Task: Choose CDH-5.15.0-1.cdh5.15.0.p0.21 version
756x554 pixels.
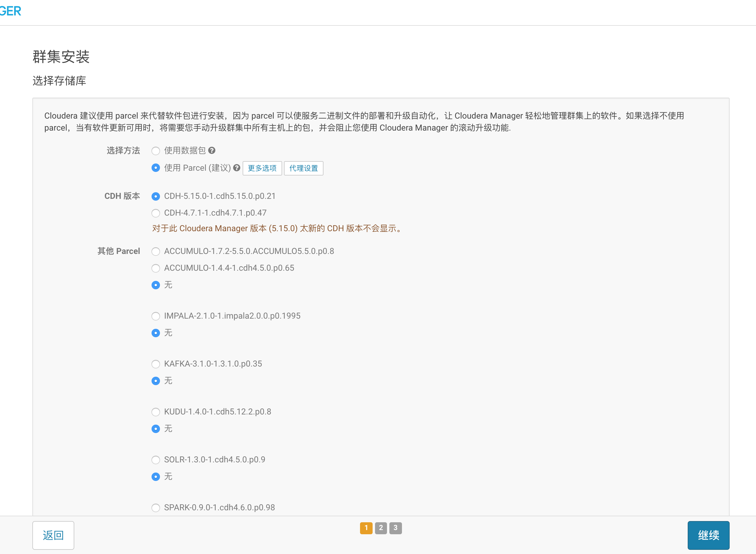Action: (156, 196)
